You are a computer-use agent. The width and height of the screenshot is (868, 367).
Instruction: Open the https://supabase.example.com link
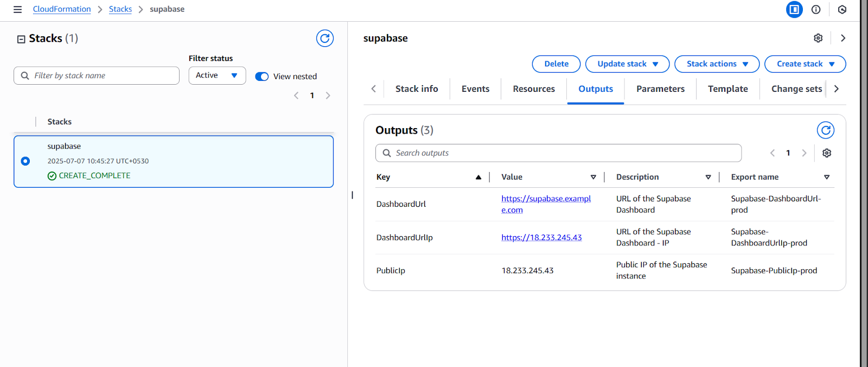[546, 204]
